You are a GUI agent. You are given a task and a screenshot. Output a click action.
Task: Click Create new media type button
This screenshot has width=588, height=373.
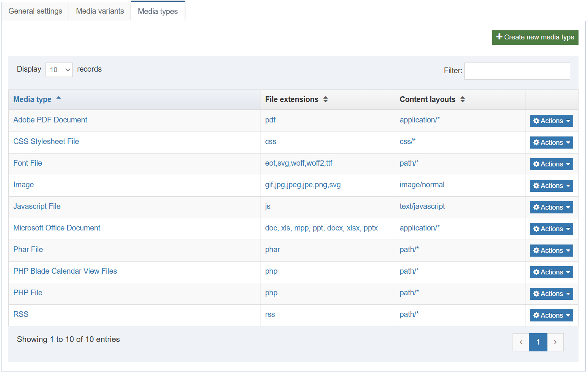tap(535, 37)
